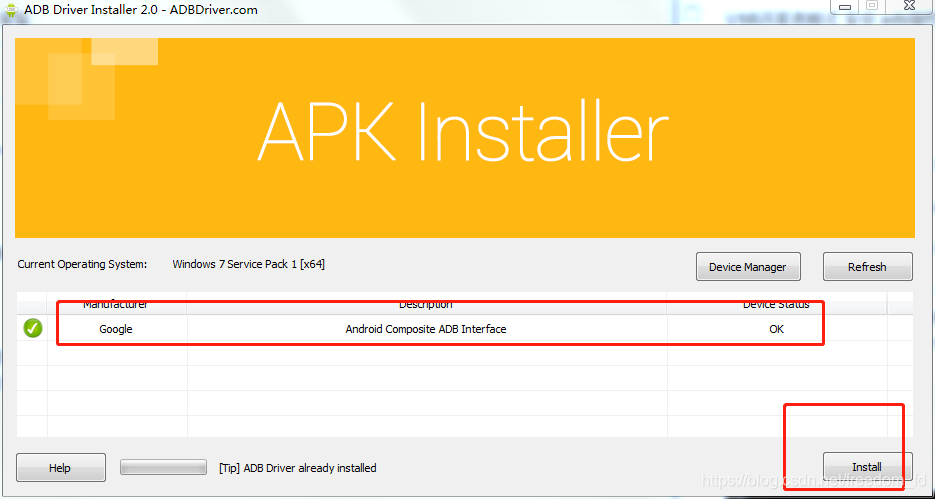935x499 pixels.
Task: Click the Android icon in title bar
Action: coord(10,10)
